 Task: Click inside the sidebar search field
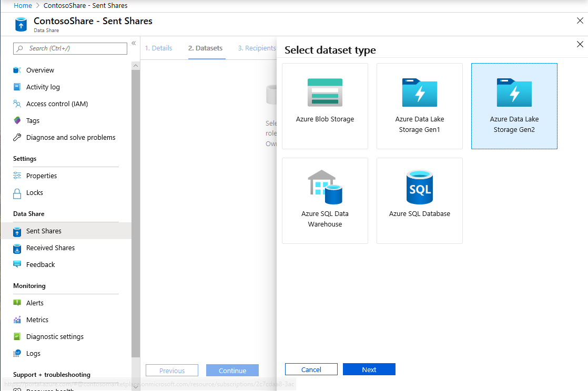(x=70, y=48)
